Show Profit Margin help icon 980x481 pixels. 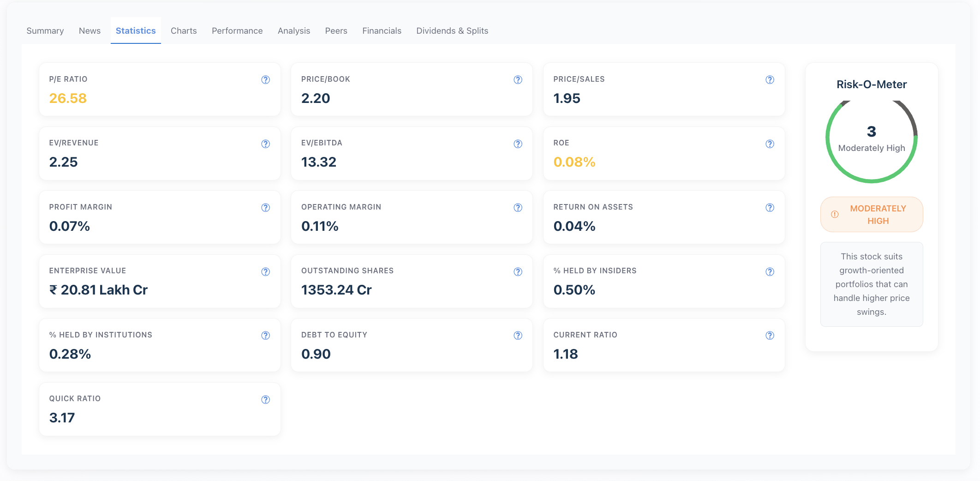(x=265, y=208)
